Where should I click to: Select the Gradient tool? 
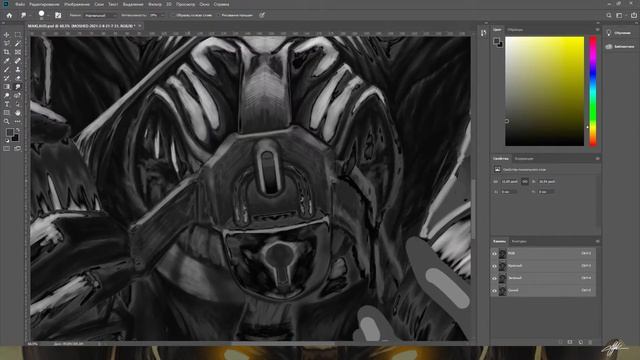point(7,87)
